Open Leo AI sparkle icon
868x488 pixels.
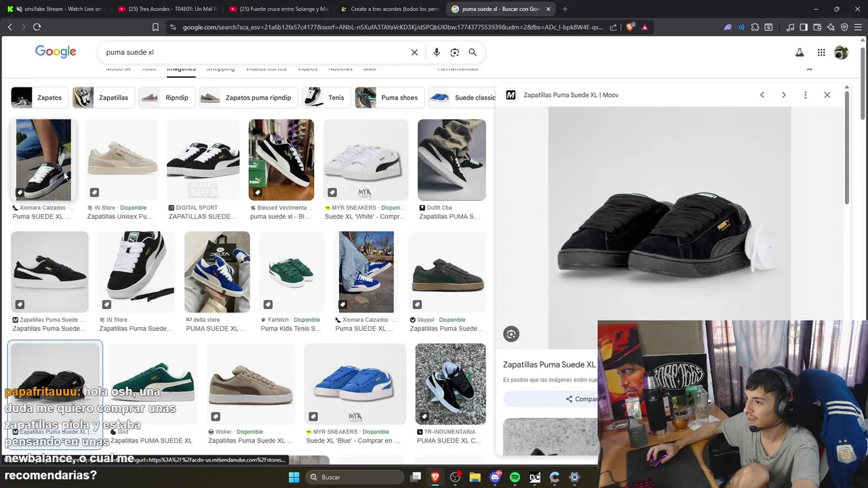click(x=831, y=27)
